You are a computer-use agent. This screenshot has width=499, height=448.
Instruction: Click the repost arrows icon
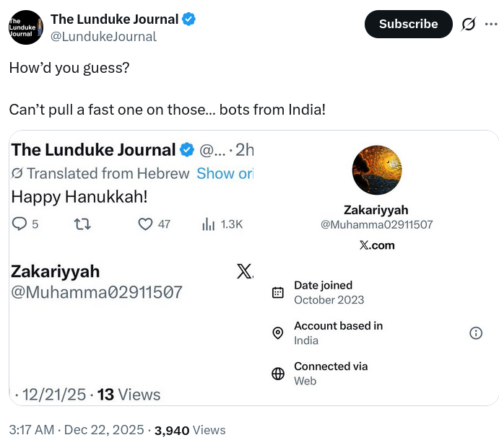pos(82,224)
